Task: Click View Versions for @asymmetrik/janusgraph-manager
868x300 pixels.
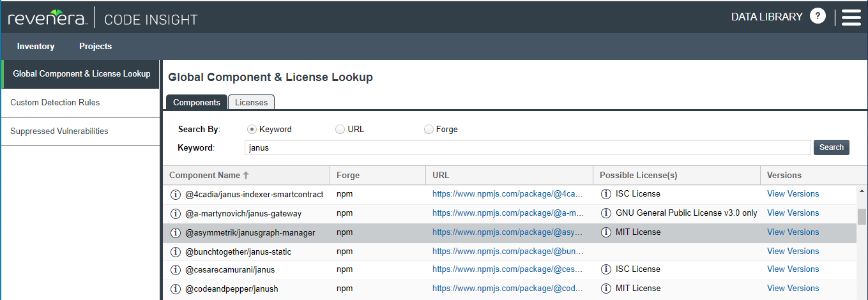Action: click(x=793, y=232)
